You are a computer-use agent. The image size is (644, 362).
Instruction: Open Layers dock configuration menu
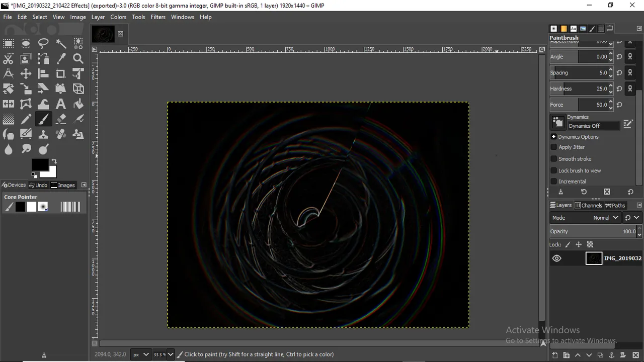[x=639, y=205]
